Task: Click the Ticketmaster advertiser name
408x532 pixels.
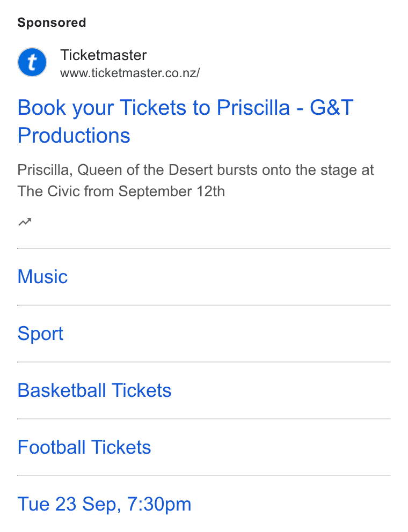Action: [x=104, y=55]
